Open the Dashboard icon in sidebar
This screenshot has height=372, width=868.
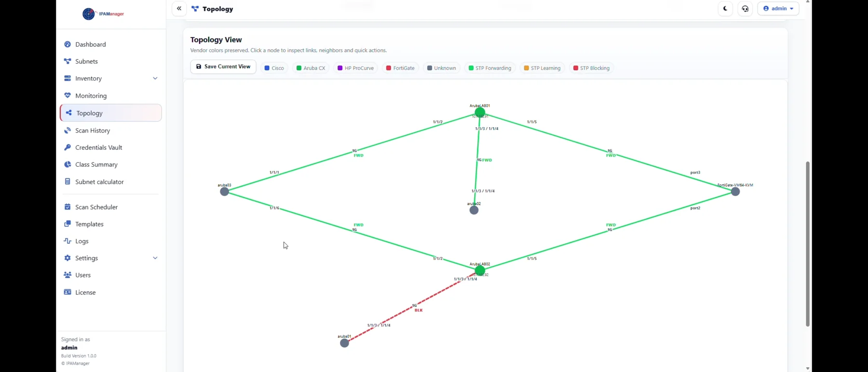pos(68,44)
